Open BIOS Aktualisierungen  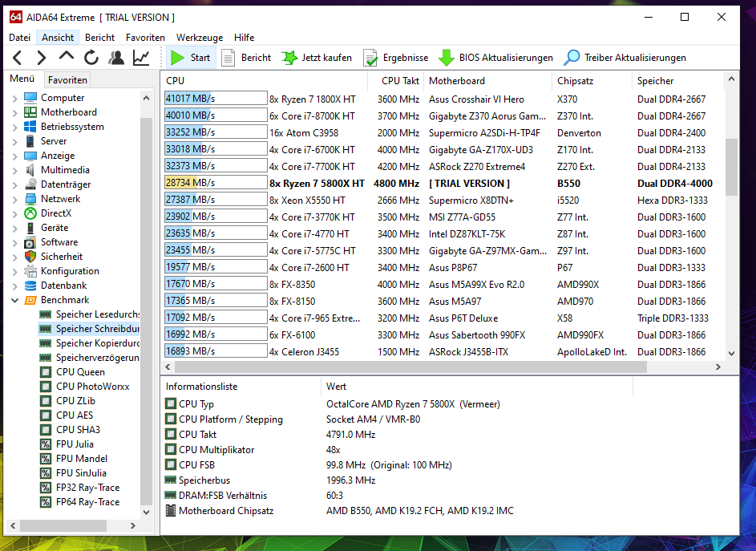pyautogui.click(x=495, y=58)
